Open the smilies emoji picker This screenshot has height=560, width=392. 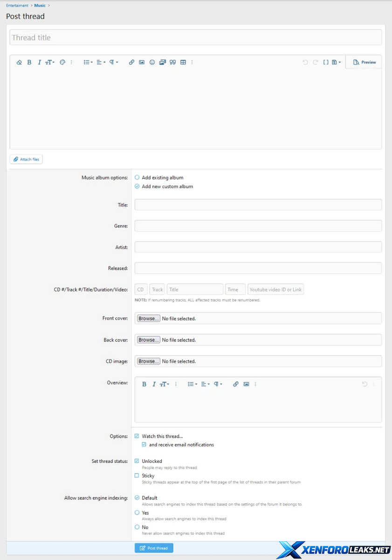tap(152, 62)
